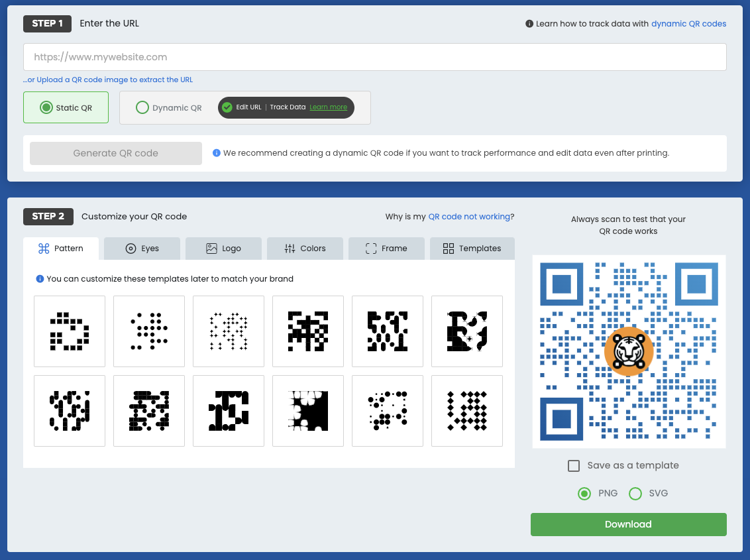Image resolution: width=750 pixels, height=560 pixels.
Task: Choose the large blob pattern thumbnail
Action: pos(467,331)
